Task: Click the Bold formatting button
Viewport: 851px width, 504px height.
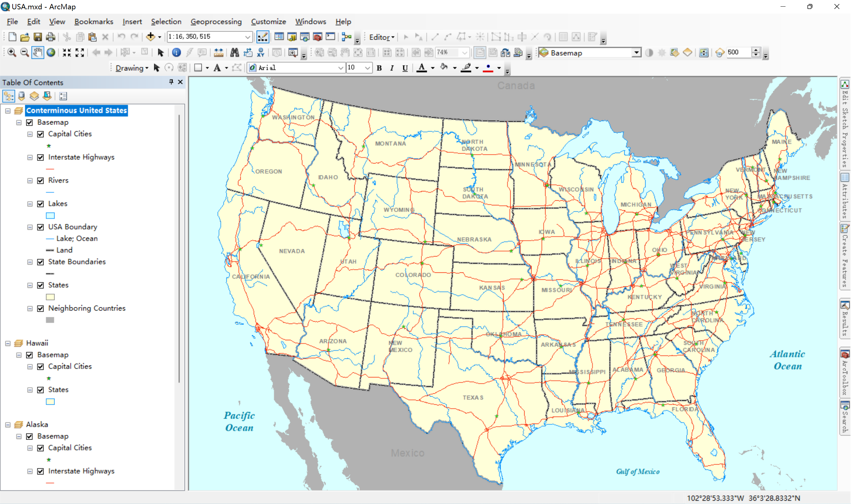Action: [379, 68]
